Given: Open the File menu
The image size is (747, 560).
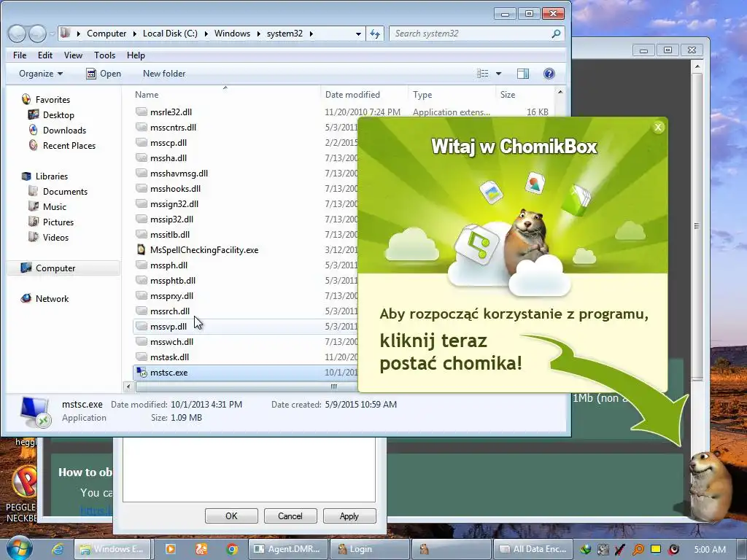Looking at the screenshot, I should [20, 55].
